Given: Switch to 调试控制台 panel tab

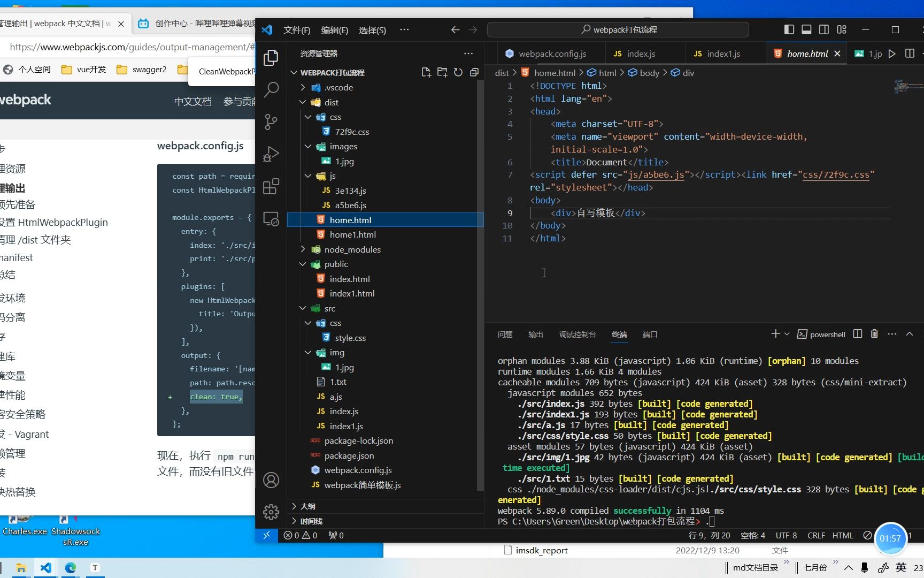Looking at the screenshot, I should point(577,334).
